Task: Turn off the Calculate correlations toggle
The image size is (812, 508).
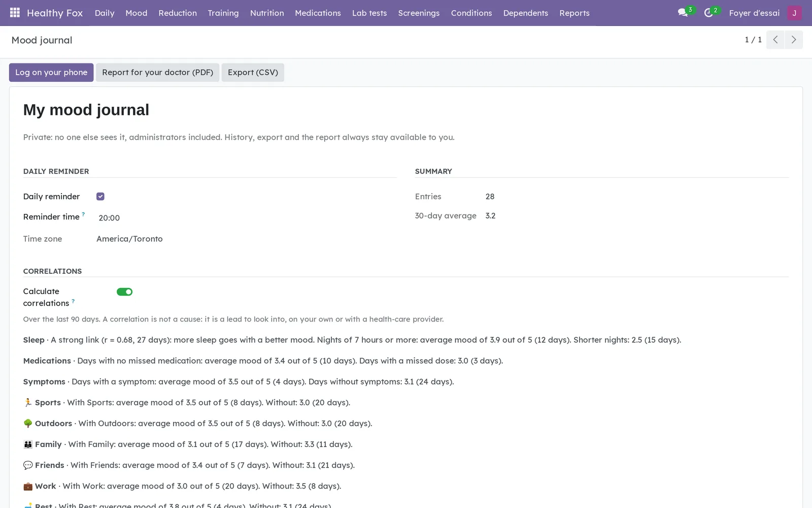Action: click(x=124, y=292)
